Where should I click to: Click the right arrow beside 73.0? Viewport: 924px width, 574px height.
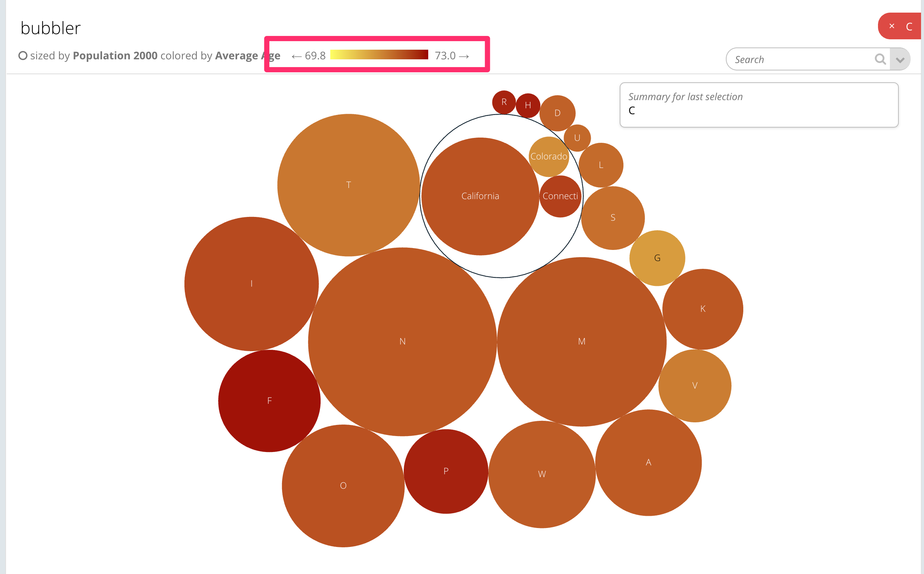pyautogui.click(x=464, y=57)
